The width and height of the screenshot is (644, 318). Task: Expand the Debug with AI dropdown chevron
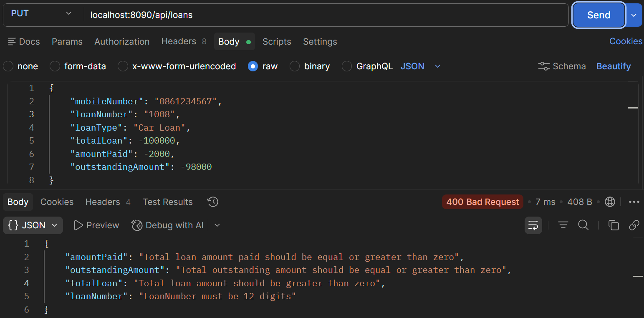[x=217, y=225]
